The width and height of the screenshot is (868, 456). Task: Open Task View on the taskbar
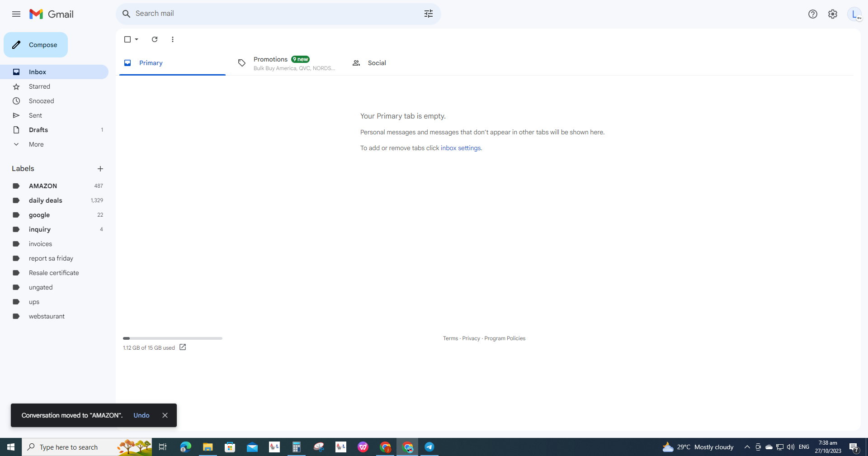pyautogui.click(x=163, y=447)
